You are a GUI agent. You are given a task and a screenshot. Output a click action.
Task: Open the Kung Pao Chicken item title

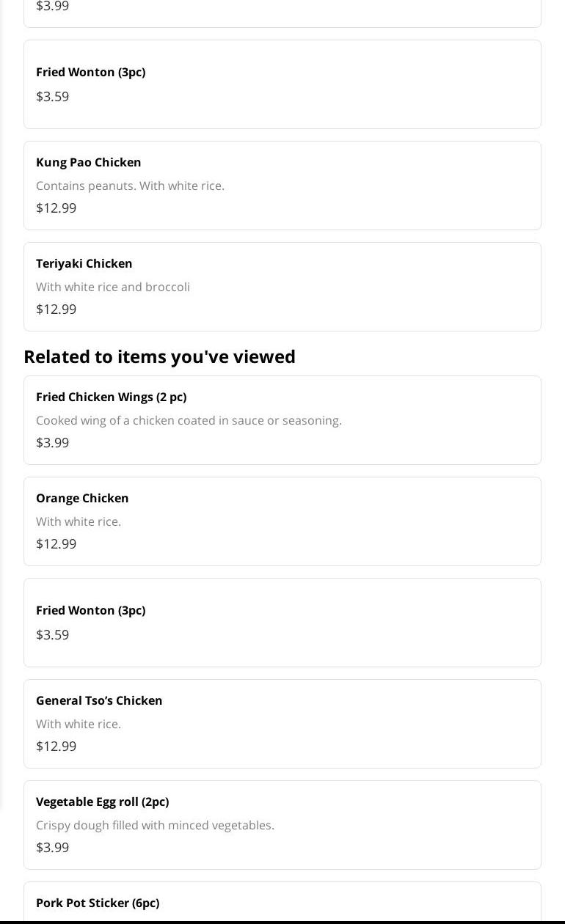click(x=89, y=162)
